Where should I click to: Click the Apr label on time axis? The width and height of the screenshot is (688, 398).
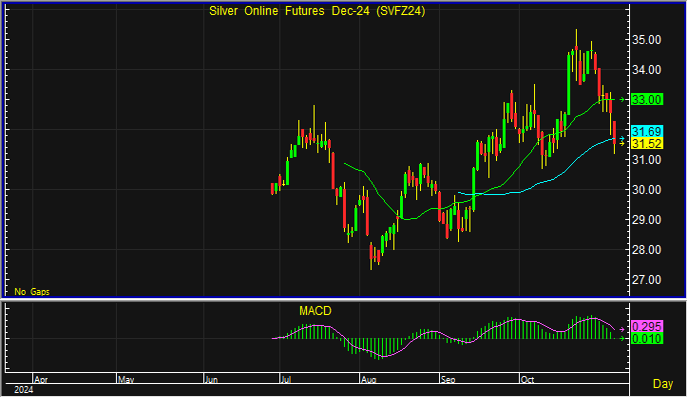pos(41,379)
